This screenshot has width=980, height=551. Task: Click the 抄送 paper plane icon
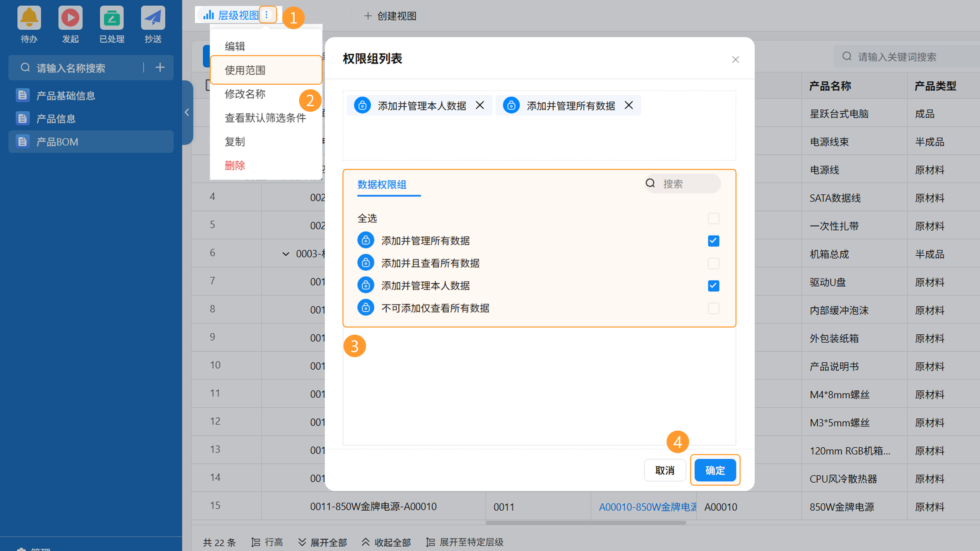[153, 18]
